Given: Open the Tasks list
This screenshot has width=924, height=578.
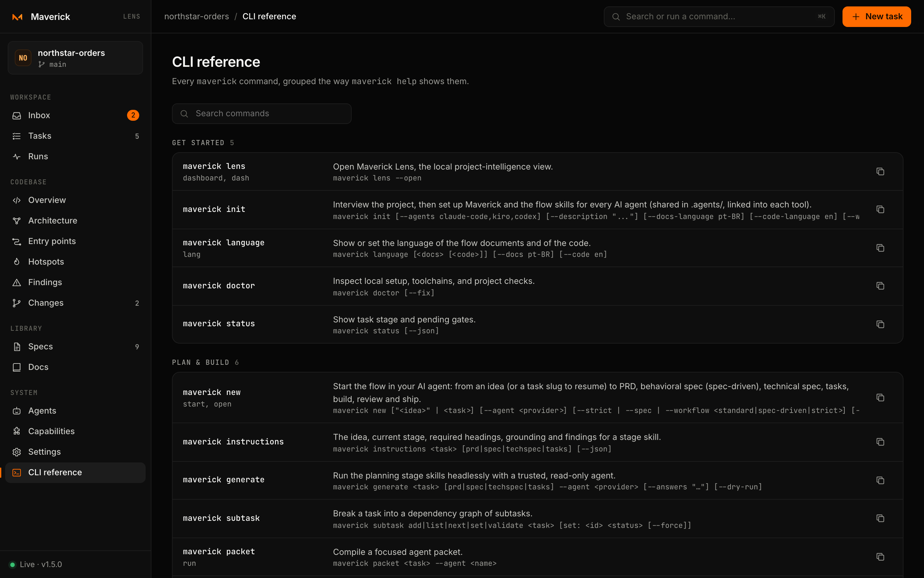Looking at the screenshot, I should coord(75,136).
